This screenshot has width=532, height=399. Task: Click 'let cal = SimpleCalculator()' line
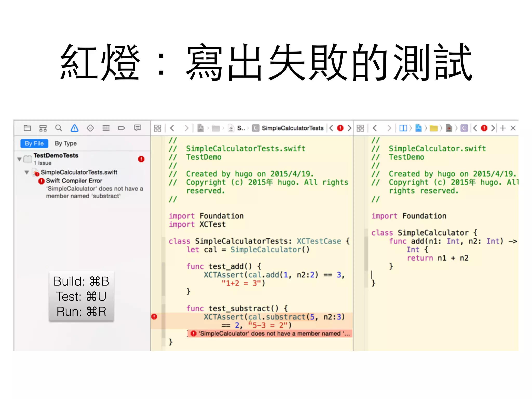(x=248, y=250)
